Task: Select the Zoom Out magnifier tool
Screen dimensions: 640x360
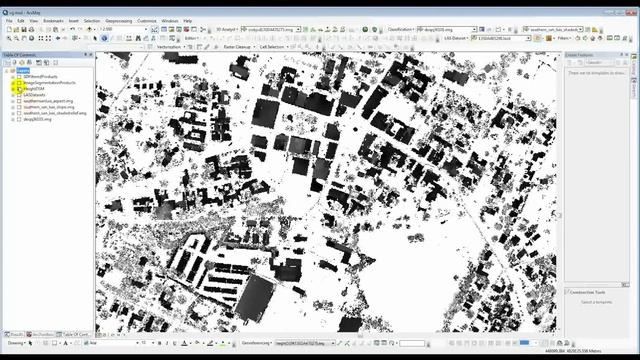Action: pyautogui.click(x=16, y=38)
